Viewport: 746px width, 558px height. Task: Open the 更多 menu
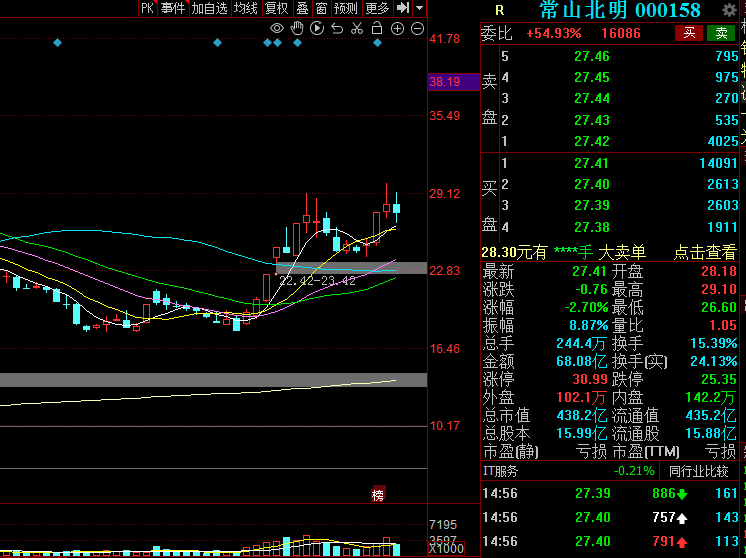tap(377, 8)
